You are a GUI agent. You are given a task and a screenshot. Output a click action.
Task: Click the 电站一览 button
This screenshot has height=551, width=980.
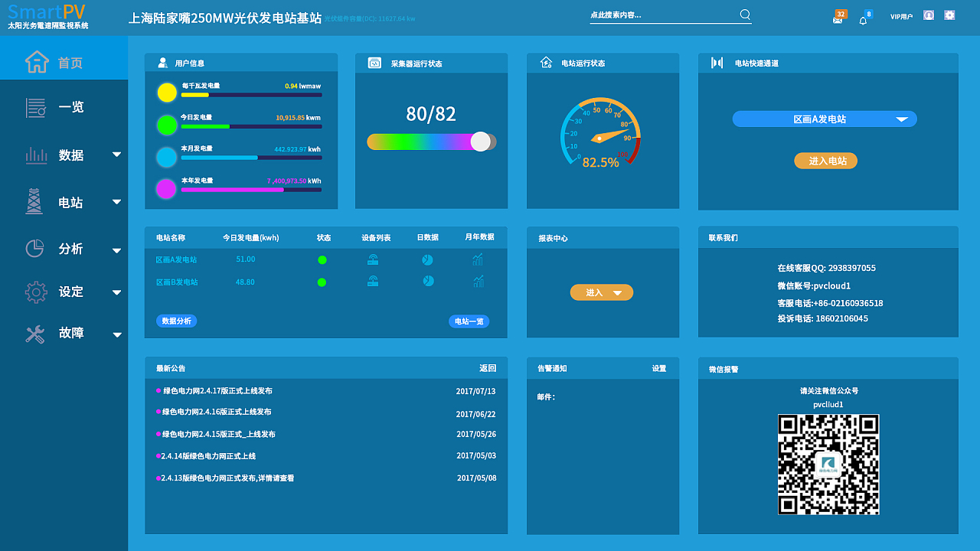tap(469, 321)
